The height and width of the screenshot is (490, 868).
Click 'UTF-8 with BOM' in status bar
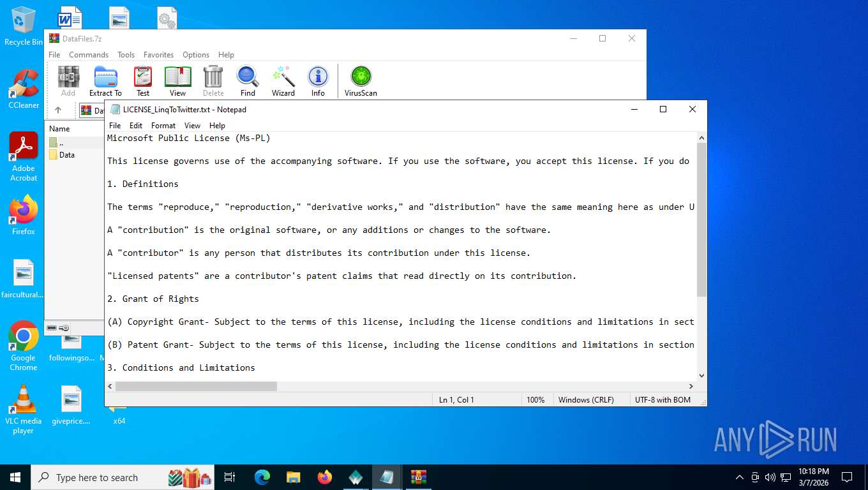click(662, 400)
